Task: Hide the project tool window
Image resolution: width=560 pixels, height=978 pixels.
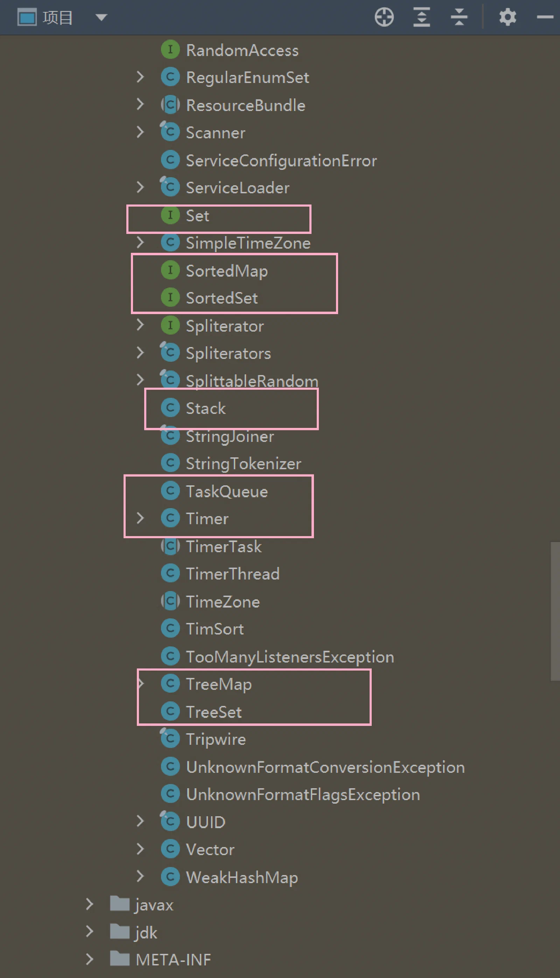Action: coord(545,17)
